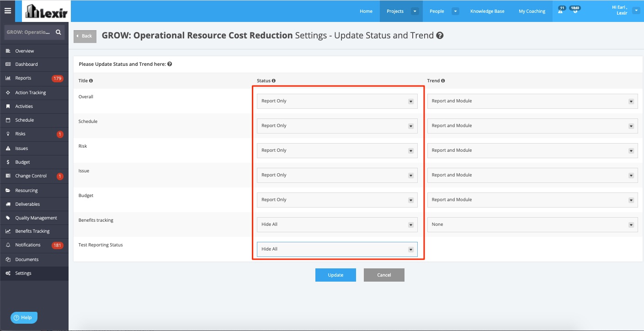Click the gray Cancel button

point(384,275)
